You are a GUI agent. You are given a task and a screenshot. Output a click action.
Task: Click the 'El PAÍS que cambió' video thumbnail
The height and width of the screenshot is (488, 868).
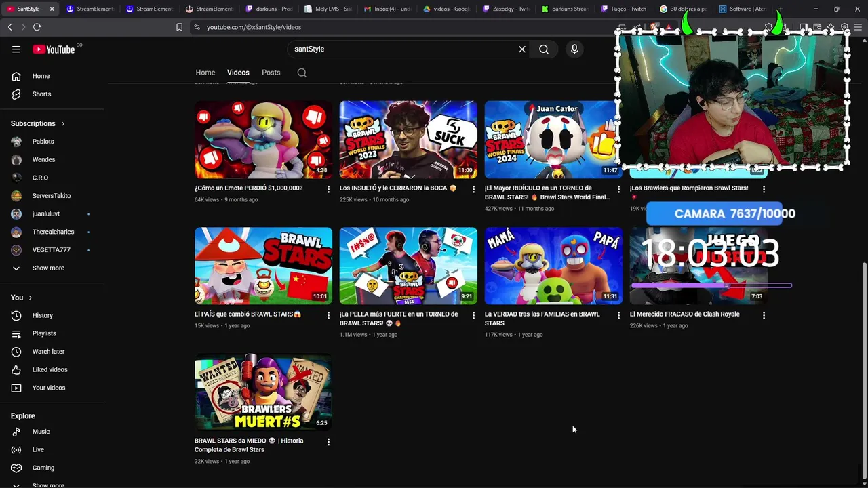click(263, 266)
